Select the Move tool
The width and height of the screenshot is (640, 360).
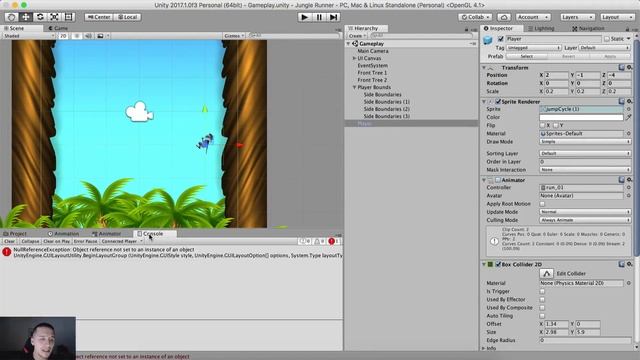coord(26,17)
